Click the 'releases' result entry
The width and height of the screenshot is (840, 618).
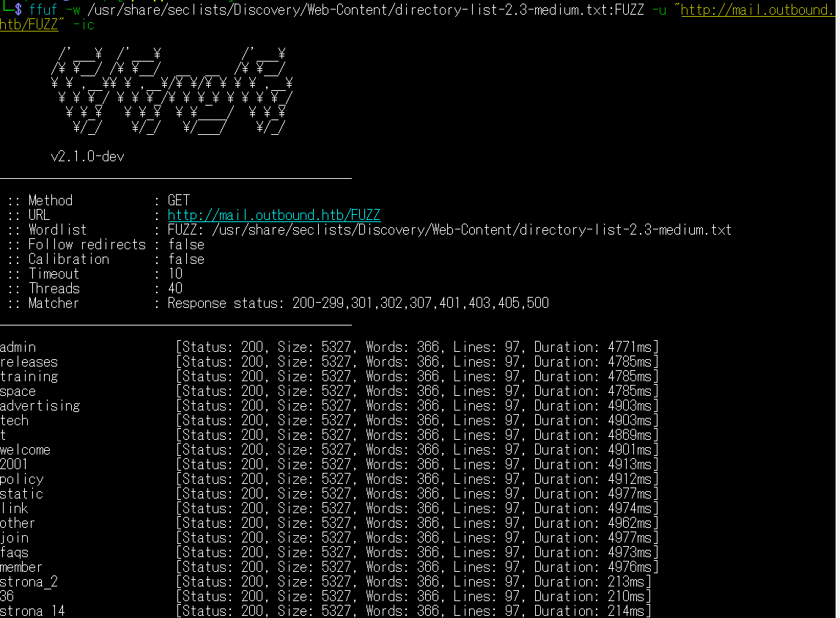point(29,362)
